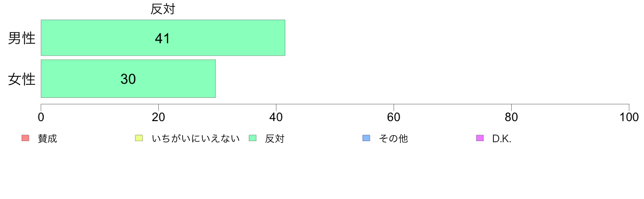
Task: Click the 反対 legend text
Action: pos(275,138)
